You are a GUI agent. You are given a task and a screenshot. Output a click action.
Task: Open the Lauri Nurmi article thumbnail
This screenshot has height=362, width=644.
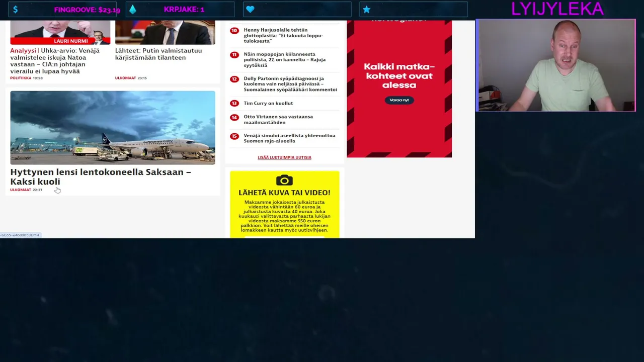coord(60,33)
